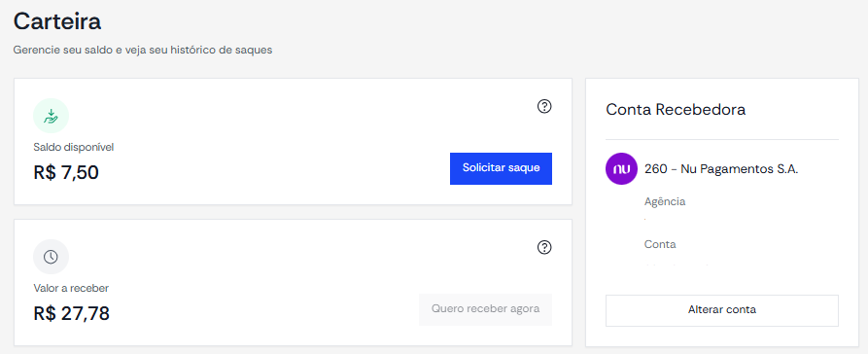
Task: Select the purple Nu bank logo
Action: point(622,169)
